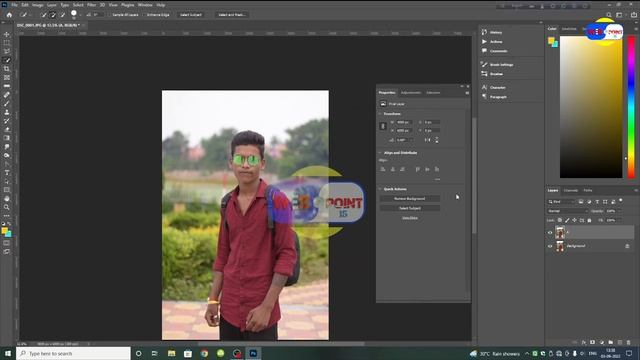640x360 pixels.
Task: Add a layer style via fx icon
Action: pos(584,342)
